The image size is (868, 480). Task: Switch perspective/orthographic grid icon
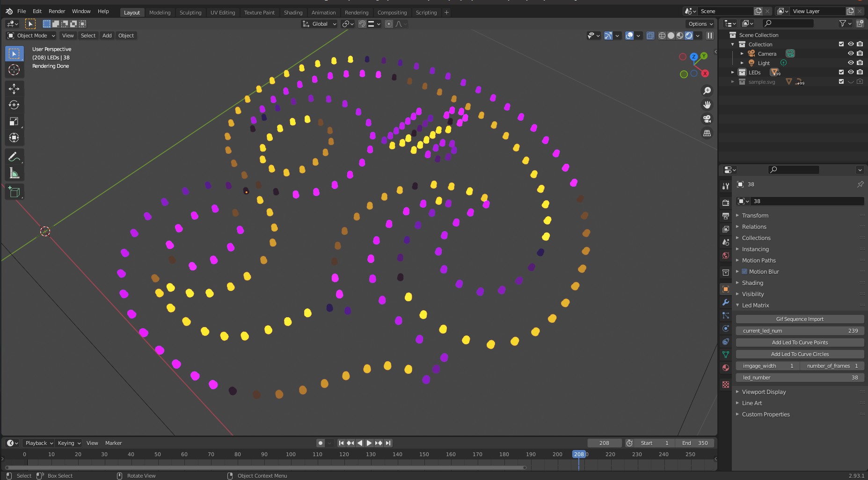pyautogui.click(x=707, y=133)
